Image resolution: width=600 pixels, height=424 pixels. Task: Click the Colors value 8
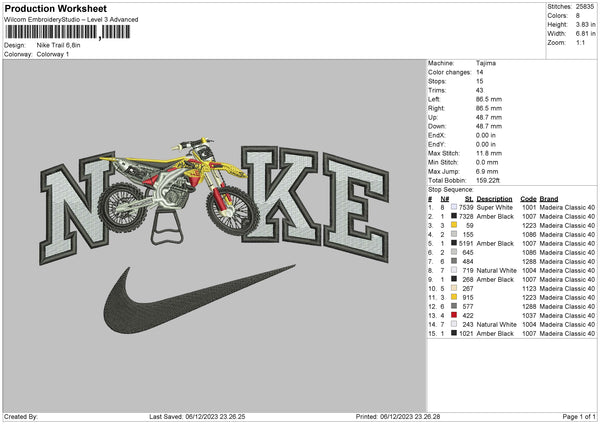(578, 16)
